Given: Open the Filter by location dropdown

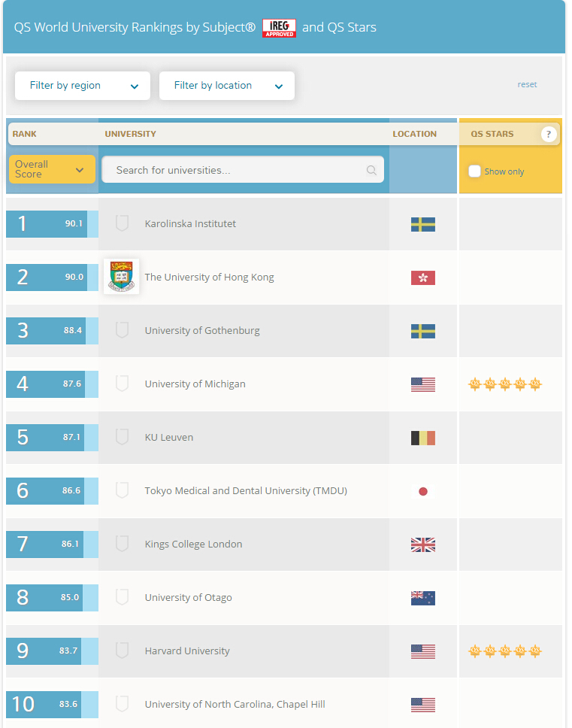Looking at the screenshot, I should coord(227,86).
